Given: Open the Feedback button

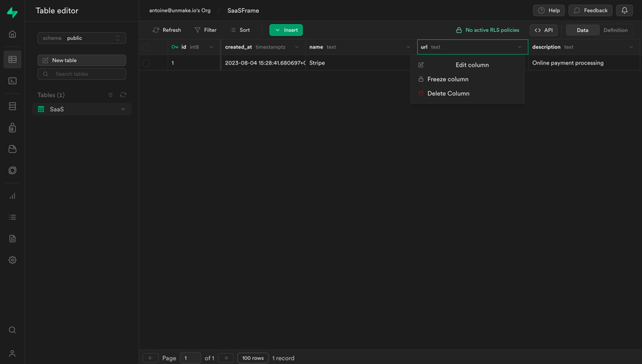Looking at the screenshot, I should point(590,11).
